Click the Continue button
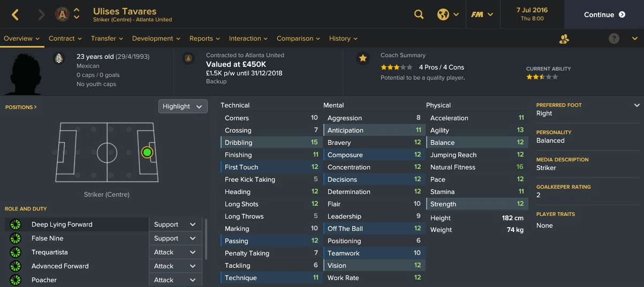The height and width of the screenshot is (287, 644). (x=604, y=14)
